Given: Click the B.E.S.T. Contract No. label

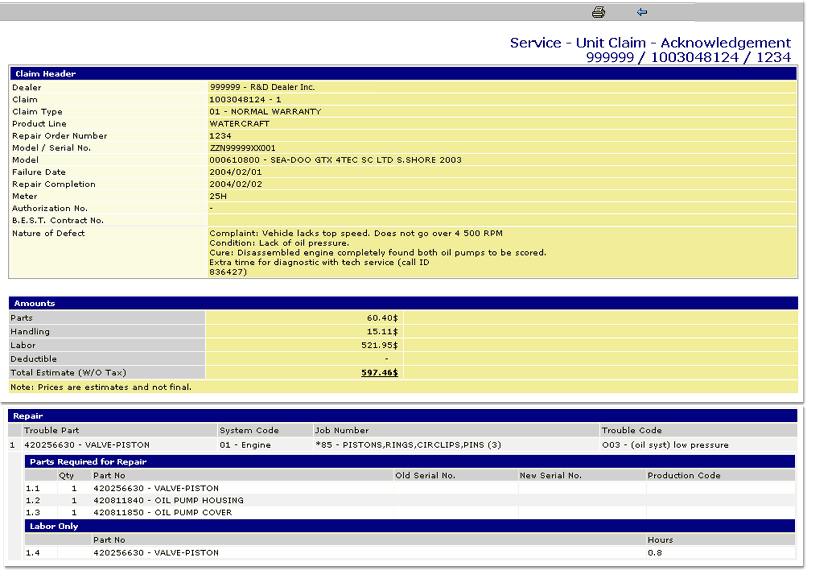Looking at the screenshot, I should tap(58, 220).
